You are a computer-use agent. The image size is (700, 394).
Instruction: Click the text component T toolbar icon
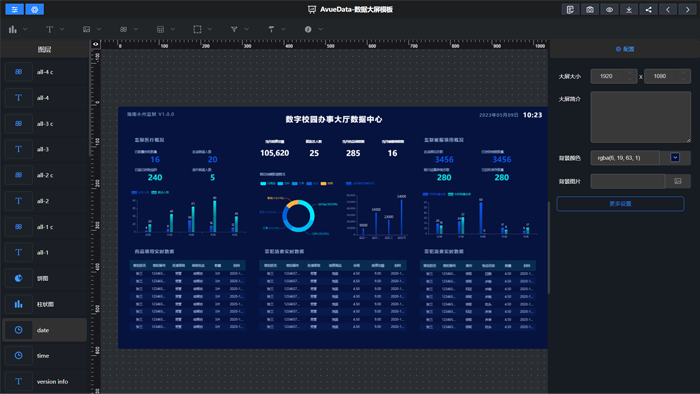point(50,29)
